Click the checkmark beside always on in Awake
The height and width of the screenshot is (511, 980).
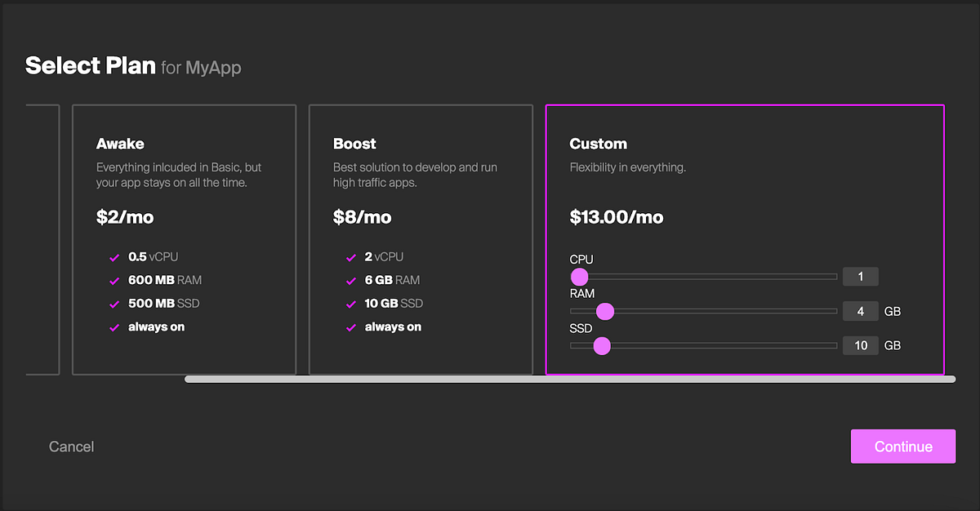(114, 327)
